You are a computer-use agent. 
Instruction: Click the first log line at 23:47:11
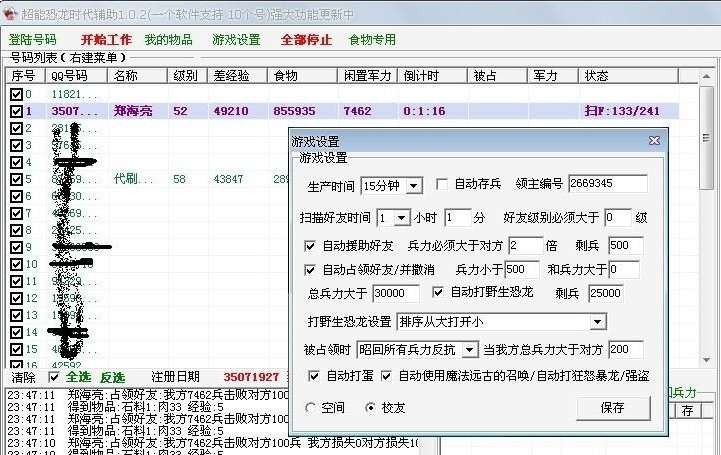click(147, 395)
